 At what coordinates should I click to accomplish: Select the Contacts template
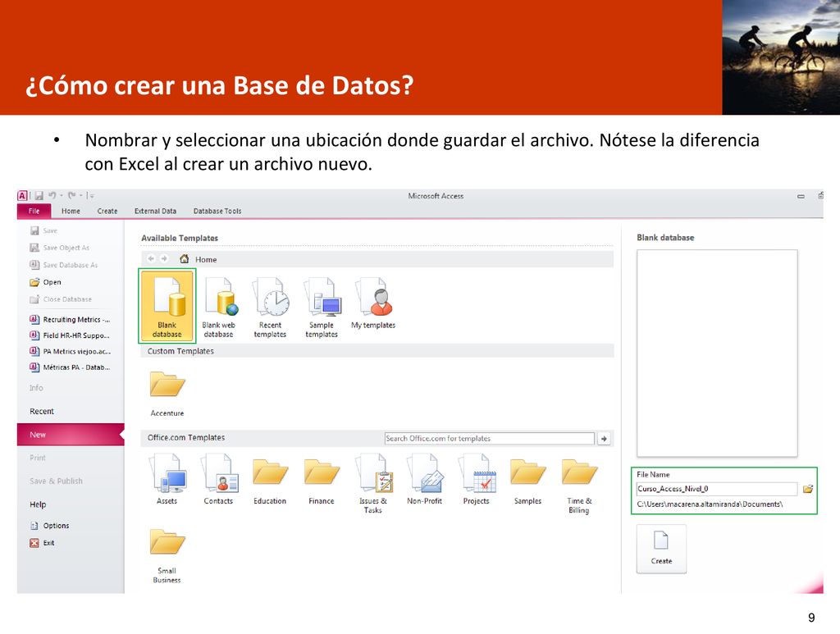(x=218, y=479)
